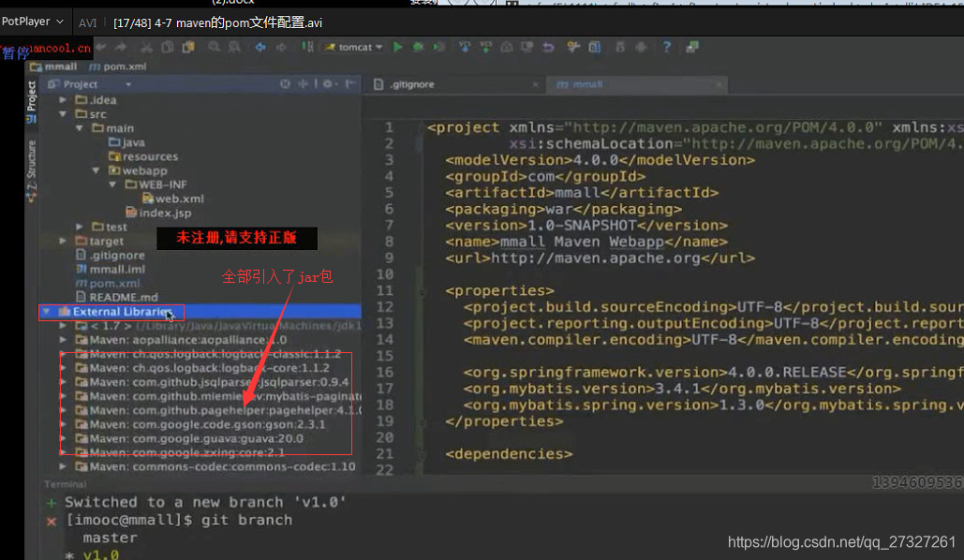Click the Paste clipboard icon
This screenshot has height=560, width=964.
188,48
